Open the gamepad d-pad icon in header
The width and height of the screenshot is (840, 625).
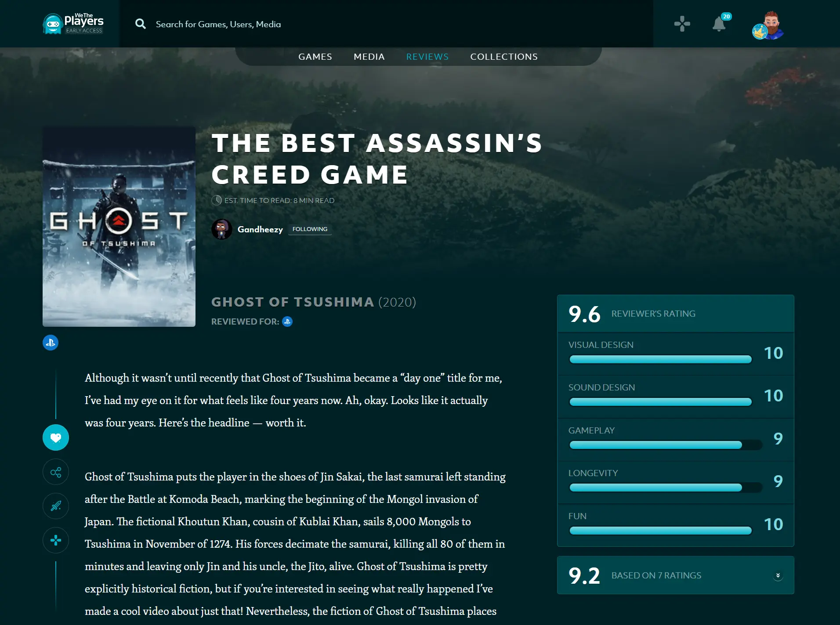click(x=682, y=24)
